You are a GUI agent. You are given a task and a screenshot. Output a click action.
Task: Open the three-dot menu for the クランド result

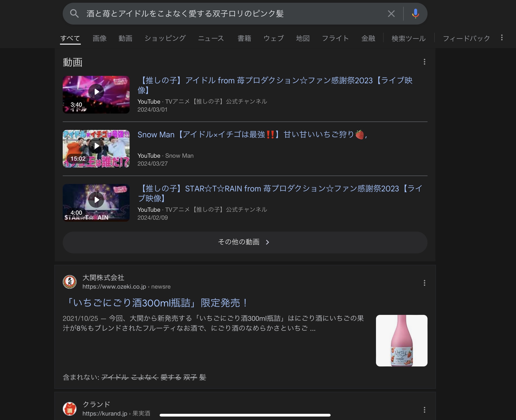point(424,410)
